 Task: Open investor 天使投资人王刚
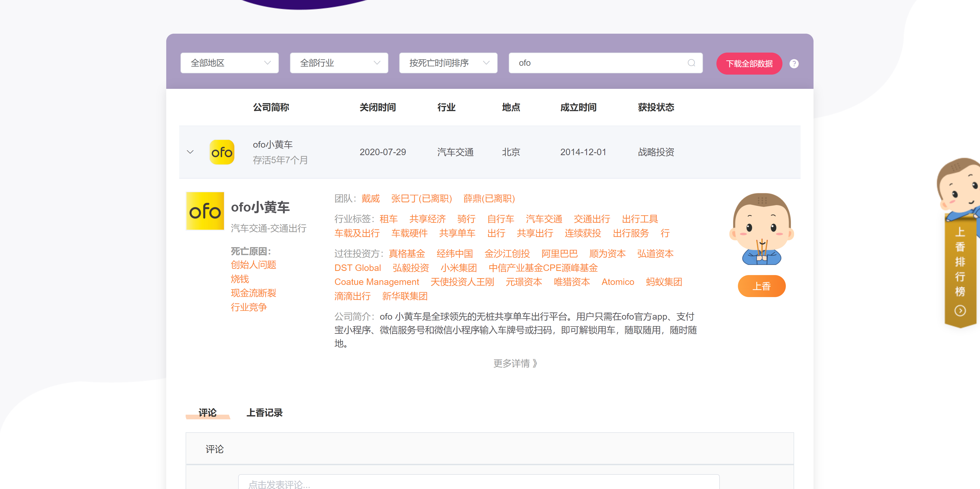pos(462,282)
